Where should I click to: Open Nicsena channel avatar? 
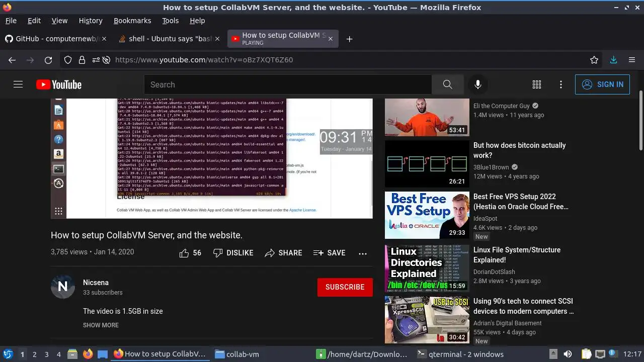coord(63,287)
